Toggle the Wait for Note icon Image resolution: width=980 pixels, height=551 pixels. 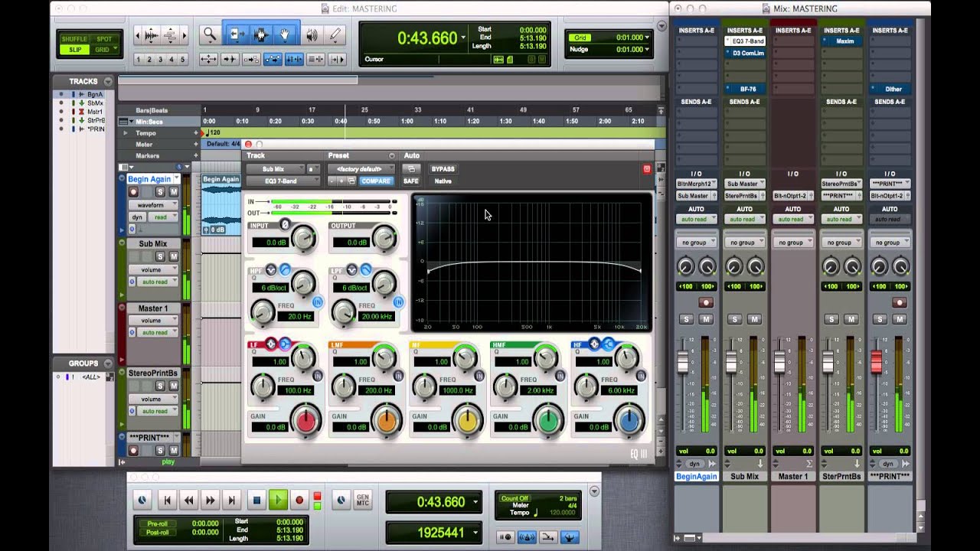(x=505, y=537)
